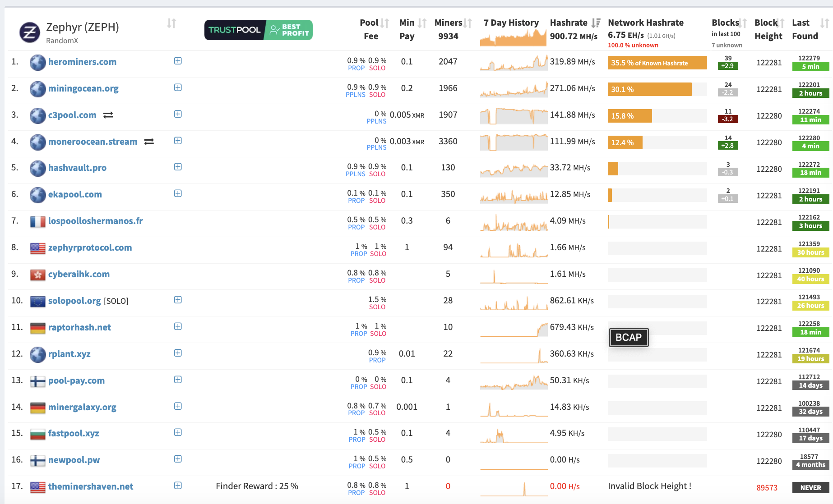Sort table by Last Found column
This screenshot has height=504, width=833.
pyautogui.click(x=824, y=23)
